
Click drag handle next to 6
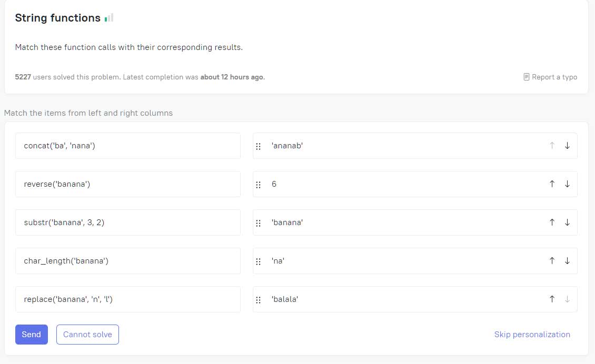259,185
